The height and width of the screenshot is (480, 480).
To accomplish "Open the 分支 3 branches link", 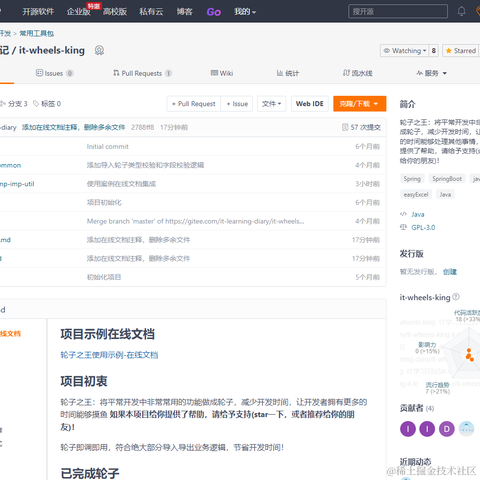I will [14, 104].
